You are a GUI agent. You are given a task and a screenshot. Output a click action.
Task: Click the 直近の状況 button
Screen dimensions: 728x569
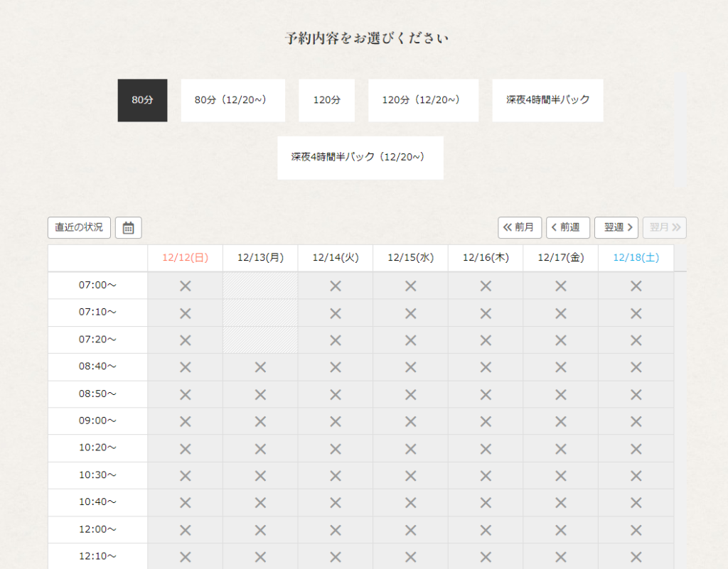coord(79,228)
